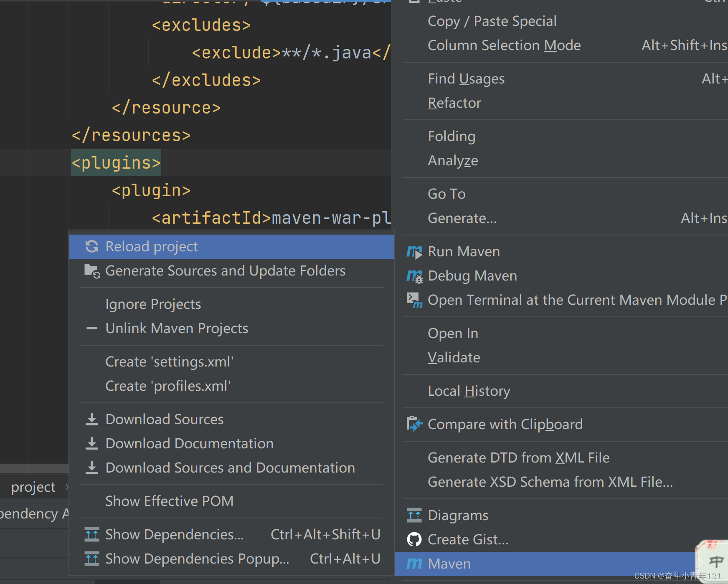This screenshot has width=728, height=584.
Task: Select Find Usages menu entry
Action: [x=466, y=78]
